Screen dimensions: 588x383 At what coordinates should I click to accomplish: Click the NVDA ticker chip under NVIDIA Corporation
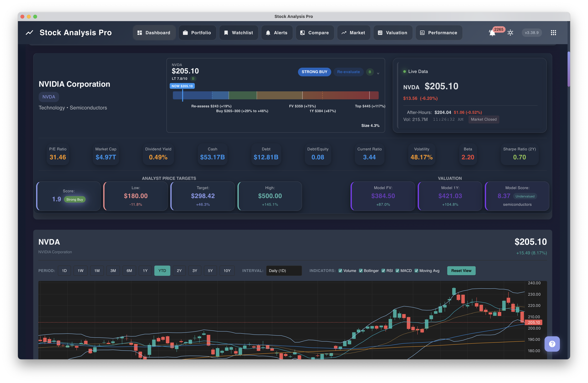point(49,97)
